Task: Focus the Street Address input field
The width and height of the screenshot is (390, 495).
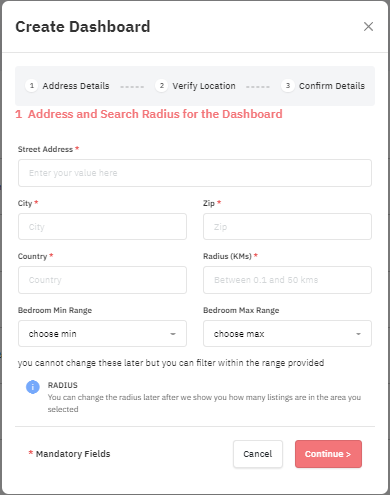Action: 195,173
